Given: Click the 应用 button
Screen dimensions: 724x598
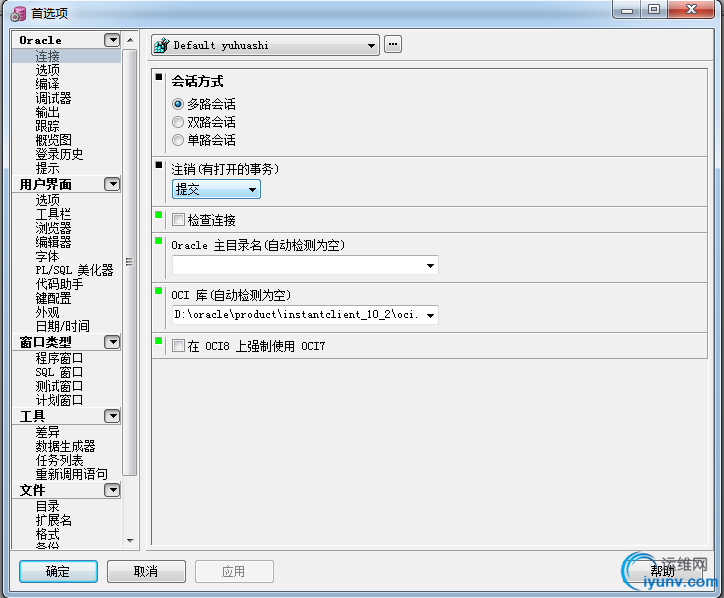Looking at the screenshot, I should [234, 572].
